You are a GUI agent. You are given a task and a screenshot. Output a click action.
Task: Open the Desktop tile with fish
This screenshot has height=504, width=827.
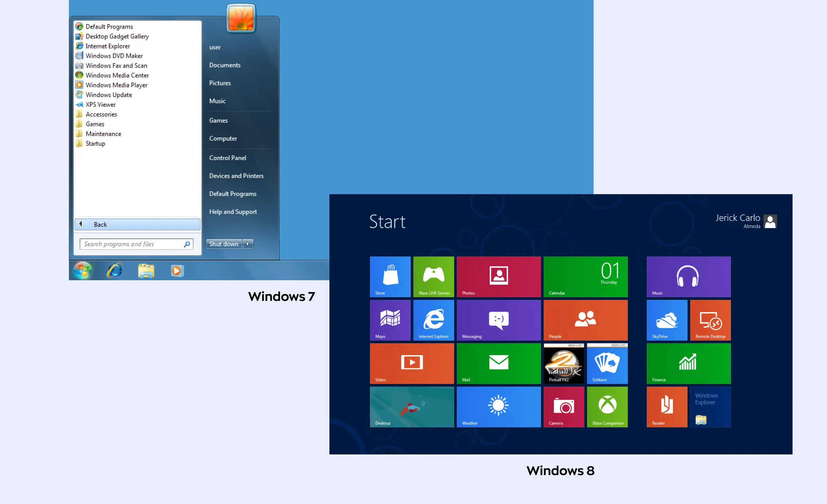tap(412, 407)
